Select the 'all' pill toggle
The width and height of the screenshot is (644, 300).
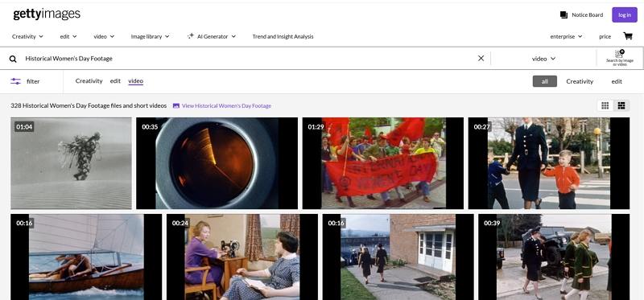[x=545, y=81]
